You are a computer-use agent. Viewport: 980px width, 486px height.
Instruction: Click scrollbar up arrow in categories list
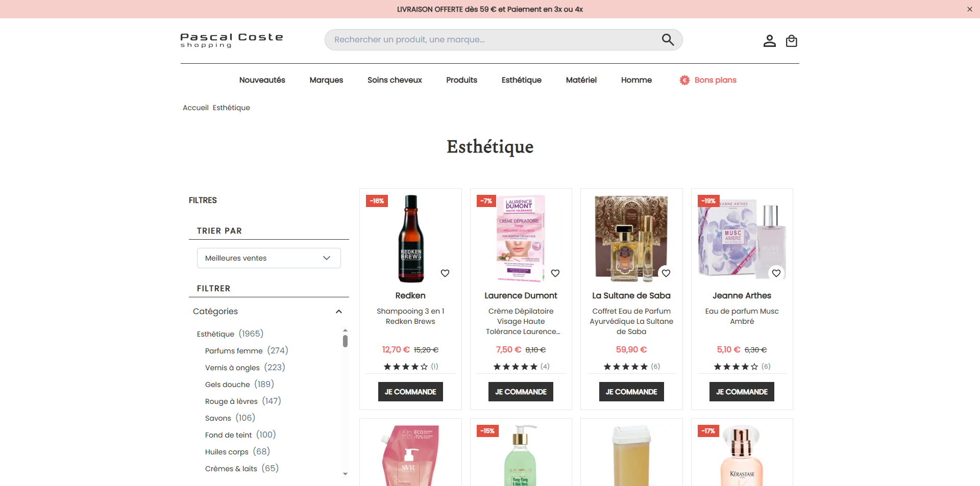(x=346, y=330)
